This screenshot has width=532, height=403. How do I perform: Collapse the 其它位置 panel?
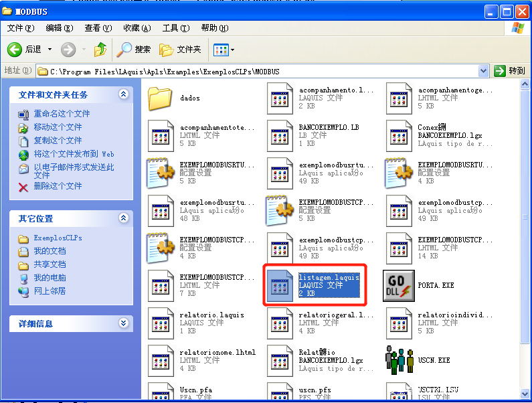pyautogui.click(x=124, y=218)
